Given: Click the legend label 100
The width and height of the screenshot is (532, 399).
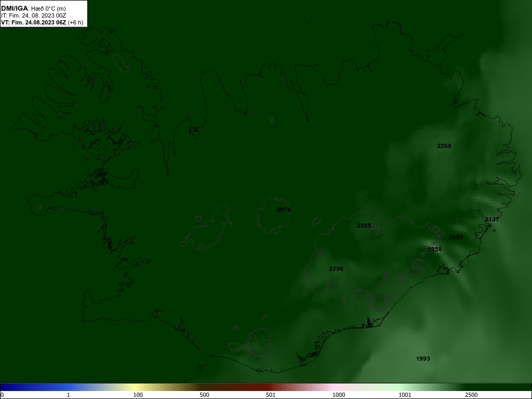Looking at the screenshot, I should coord(138,395).
